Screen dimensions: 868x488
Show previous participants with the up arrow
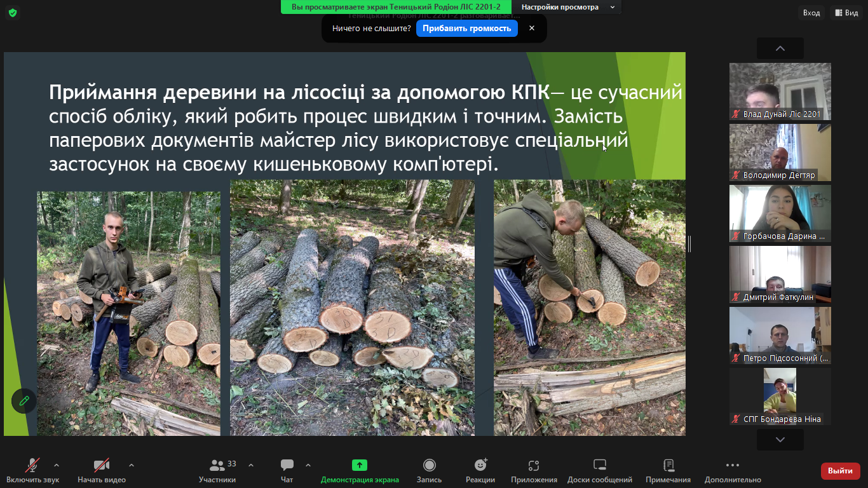pyautogui.click(x=780, y=48)
